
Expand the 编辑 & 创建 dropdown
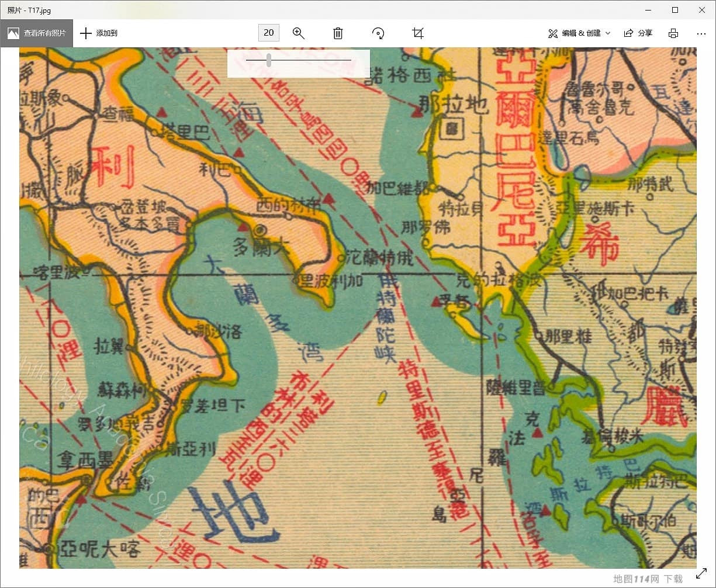579,33
